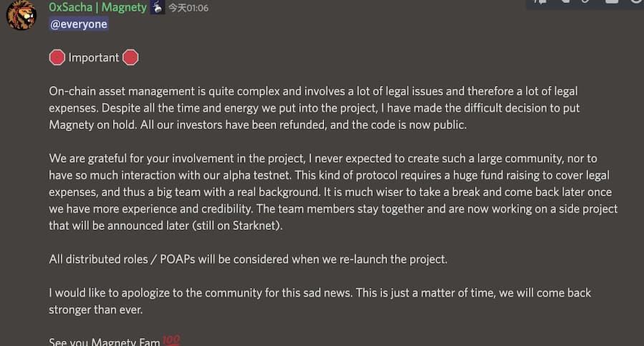The image size is (644, 346).
Task: Click the leftmost icon in the message hover toolbar
Action: pos(541,2)
